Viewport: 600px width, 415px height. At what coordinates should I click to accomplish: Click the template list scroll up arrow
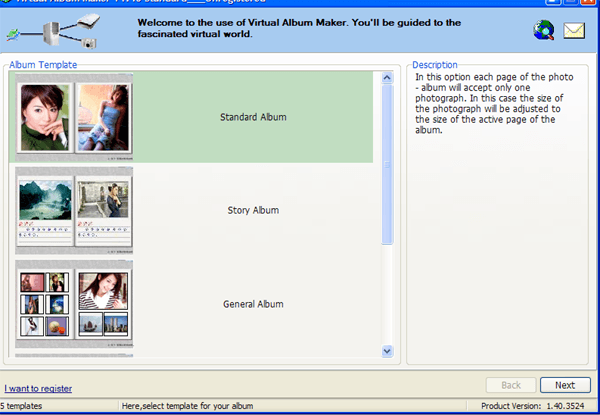387,78
